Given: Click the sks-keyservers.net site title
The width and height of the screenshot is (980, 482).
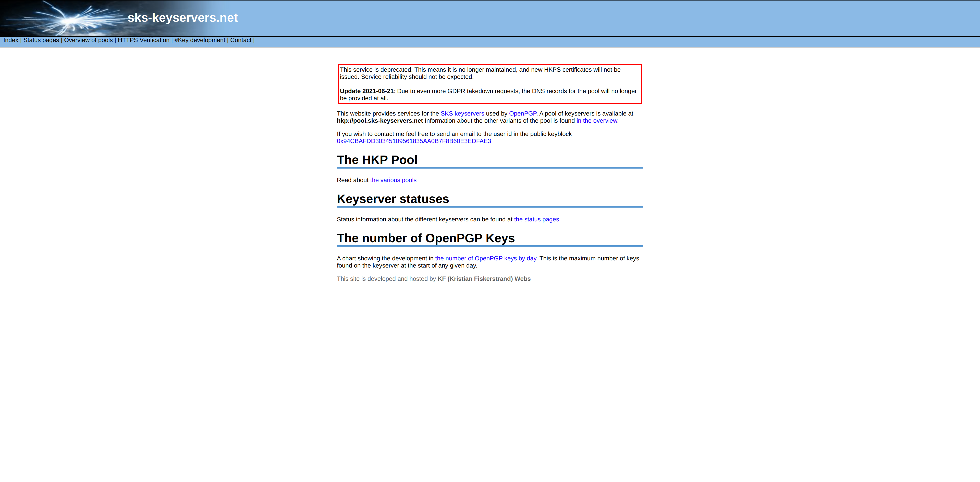Looking at the screenshot, I should click(x=183, y=18).
